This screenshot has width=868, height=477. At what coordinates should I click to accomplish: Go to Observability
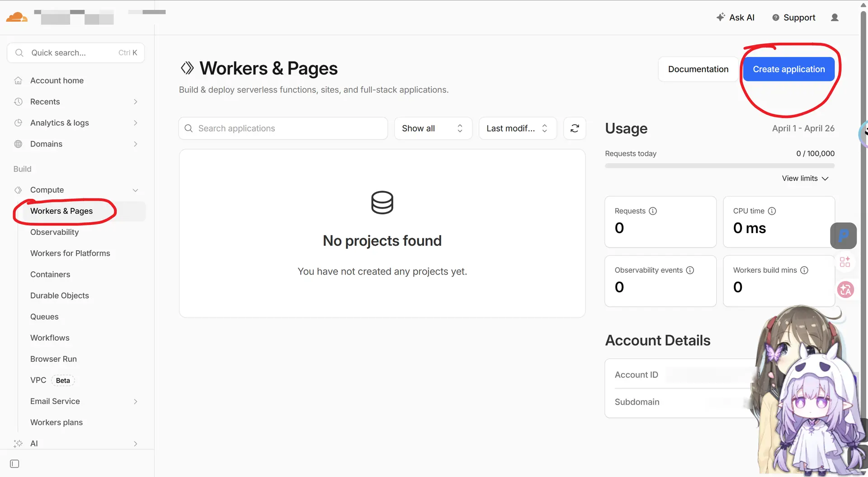coord(54,232)
